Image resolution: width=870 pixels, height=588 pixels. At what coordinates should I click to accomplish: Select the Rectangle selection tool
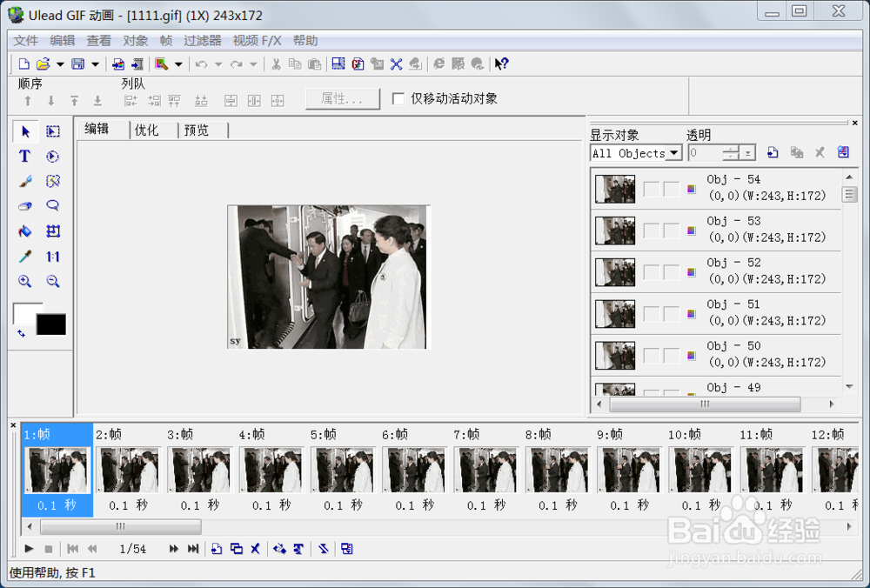[53, 131]
